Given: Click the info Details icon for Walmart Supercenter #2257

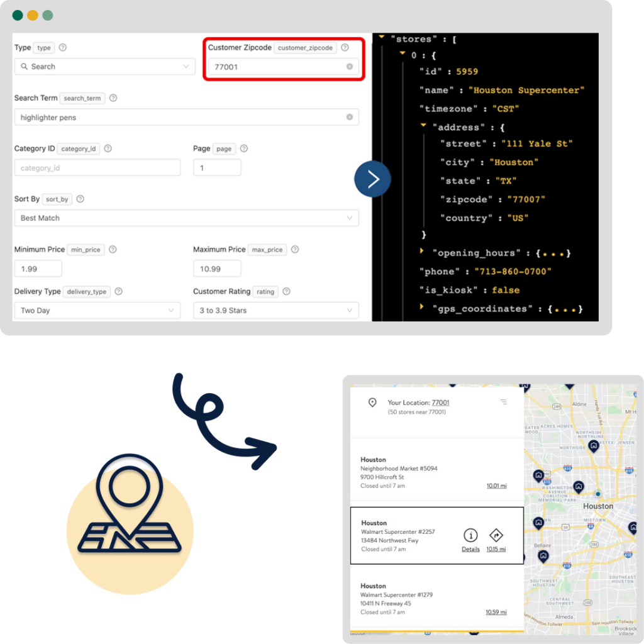Looking at the screenshot, I should [x=470, y=535].
